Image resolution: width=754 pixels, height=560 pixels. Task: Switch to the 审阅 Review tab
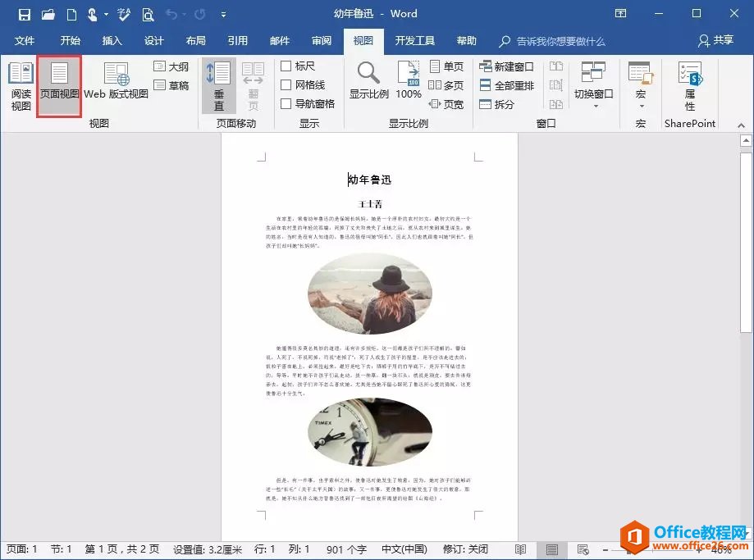coord(322,41)
